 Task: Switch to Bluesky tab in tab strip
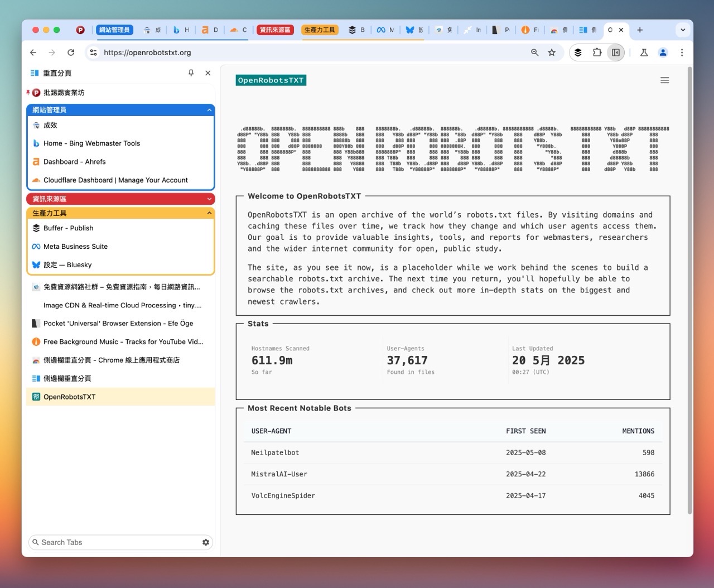pyautogui.click(x=414, y=30)
